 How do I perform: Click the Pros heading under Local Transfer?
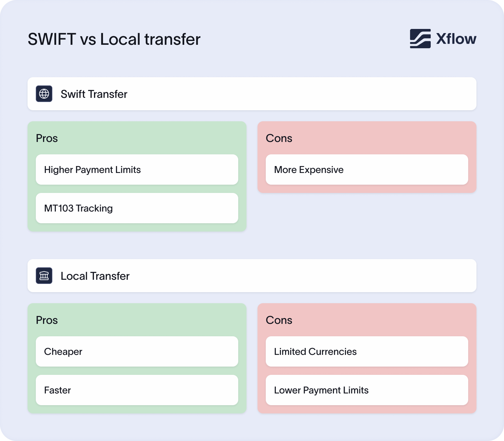pos(47,320)
